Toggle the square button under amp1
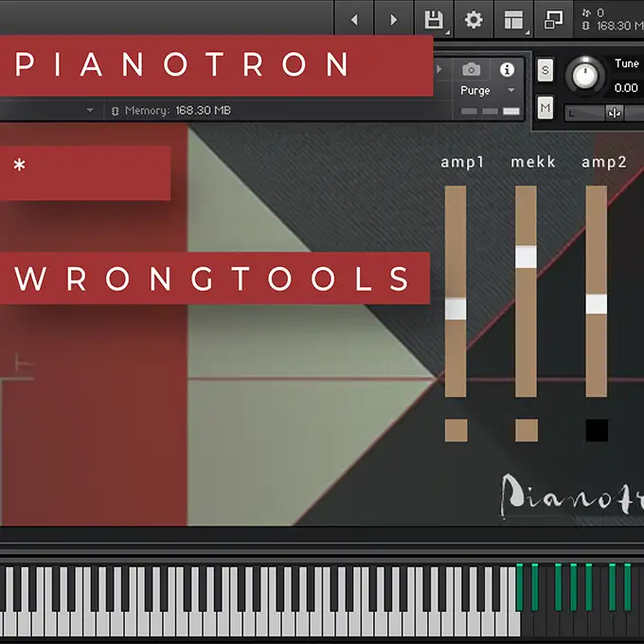This screenshot has width=644, height=644. pyautogui.click(x=456, y=430)
